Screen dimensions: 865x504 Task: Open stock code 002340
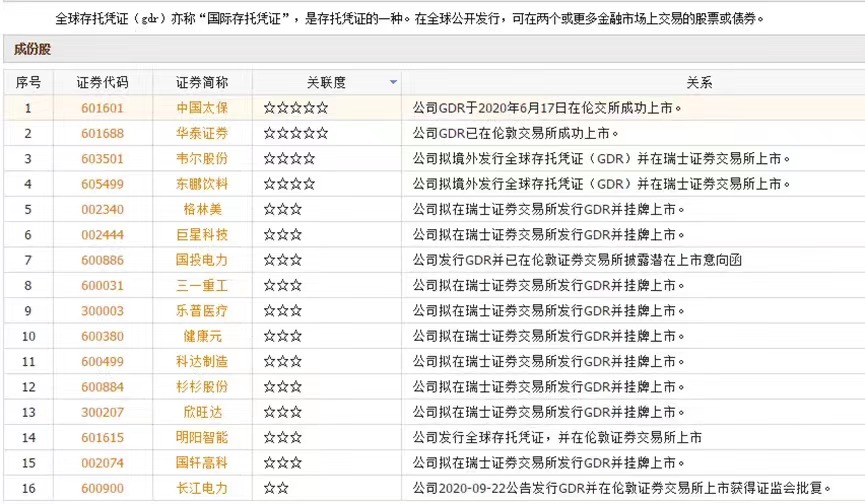point(103,210)
